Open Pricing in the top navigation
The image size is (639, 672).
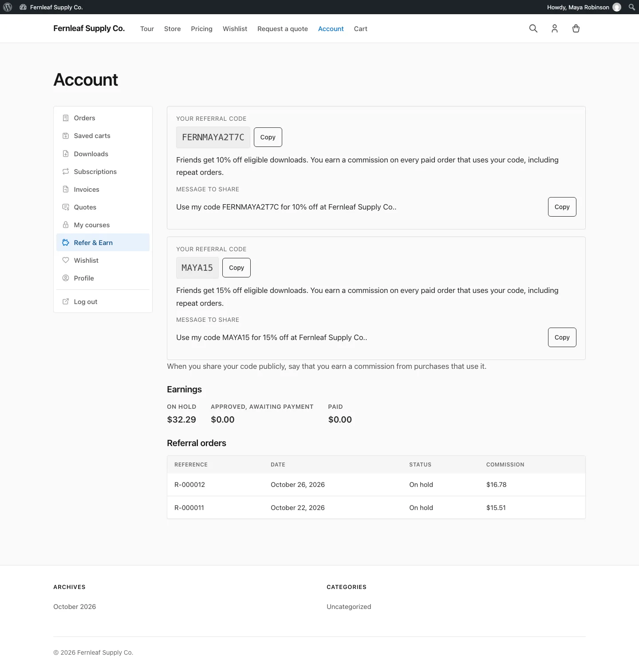click(201, 29)
